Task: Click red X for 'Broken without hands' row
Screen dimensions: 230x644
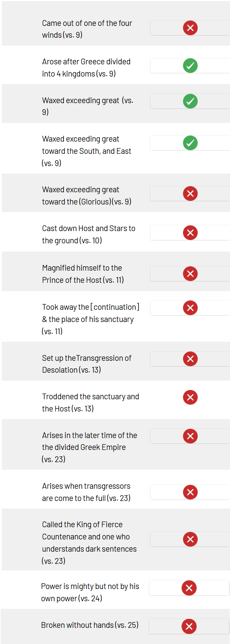Action: click(189, 626)
